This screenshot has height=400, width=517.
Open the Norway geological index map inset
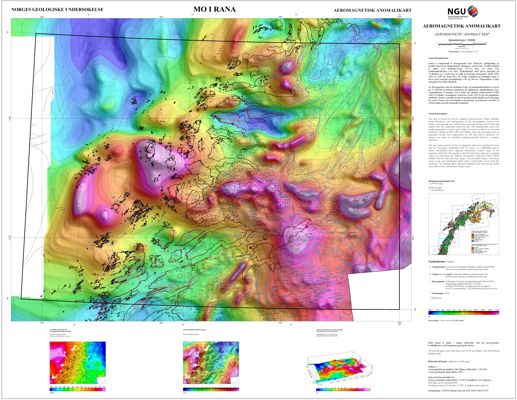click(x=464, y=225)
